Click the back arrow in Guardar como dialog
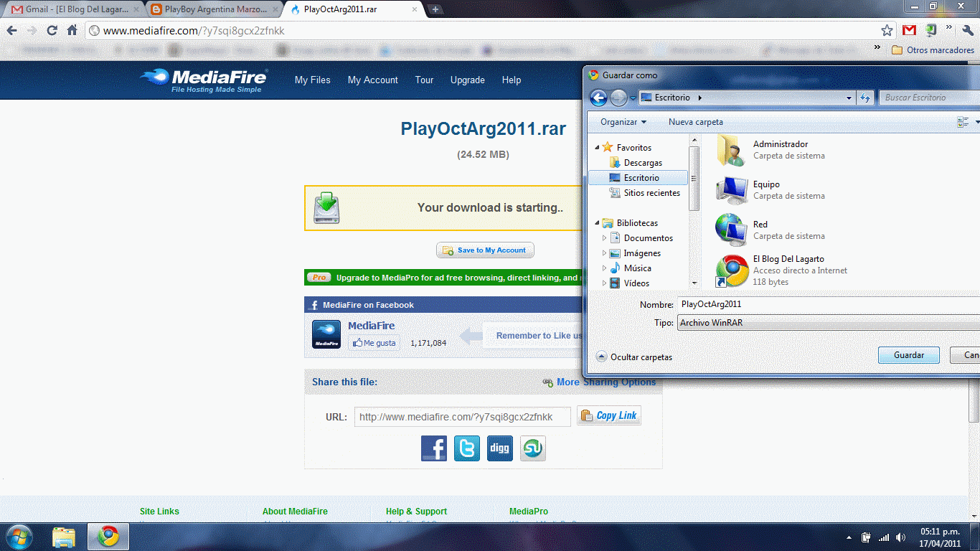This screenshot has height=551, width=980. coord(598,98)
